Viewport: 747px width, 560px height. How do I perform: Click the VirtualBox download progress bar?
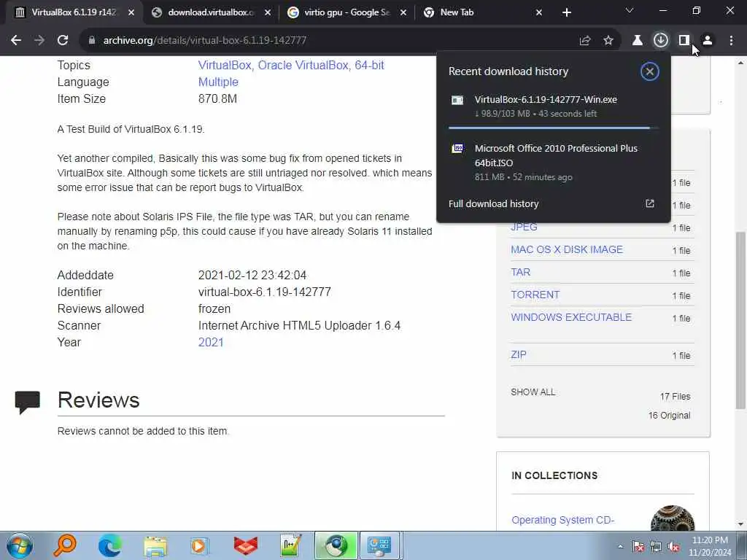tap(553, 128)
